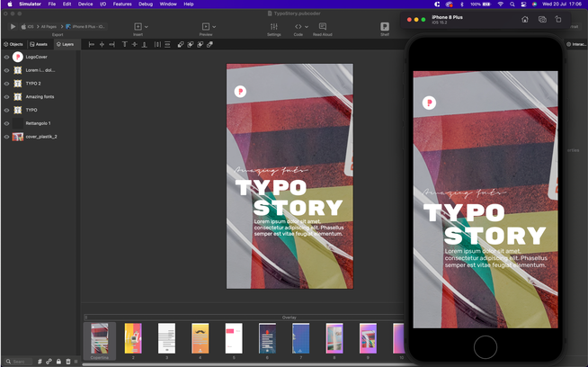Click the layer search field
The width and height of the screenshot is (588, 367).
pyautogui.click(x=20, y=362)
